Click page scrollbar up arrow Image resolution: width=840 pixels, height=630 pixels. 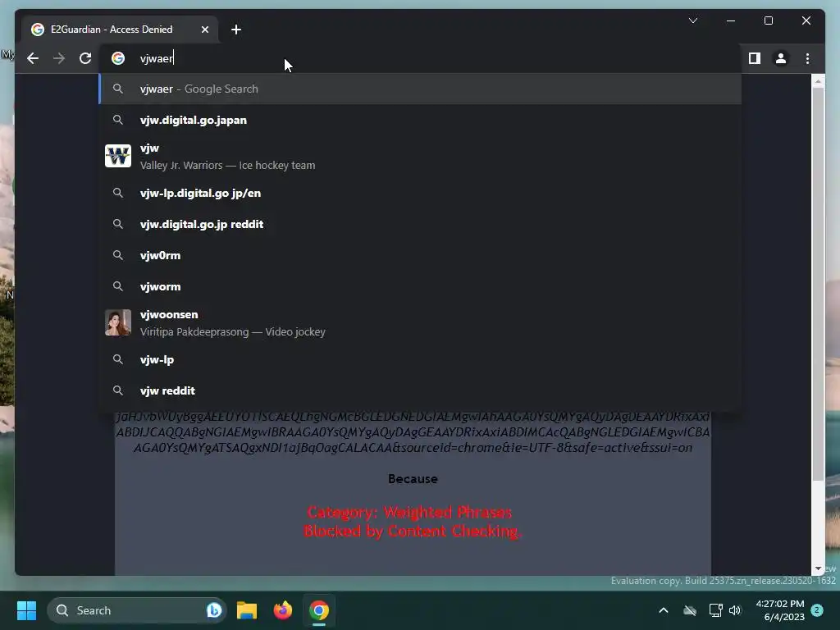click(x=818, y=81)
